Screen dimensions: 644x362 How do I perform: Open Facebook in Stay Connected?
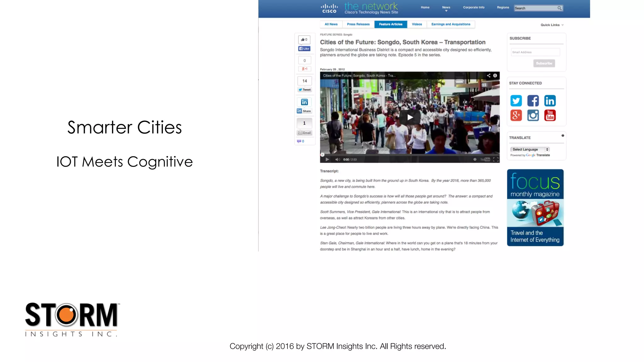533,101
